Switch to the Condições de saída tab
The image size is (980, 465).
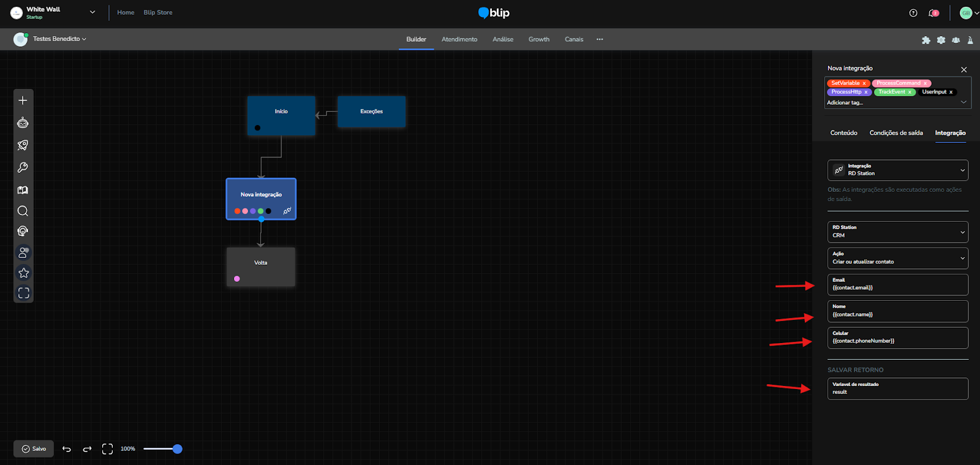(895, 133)
